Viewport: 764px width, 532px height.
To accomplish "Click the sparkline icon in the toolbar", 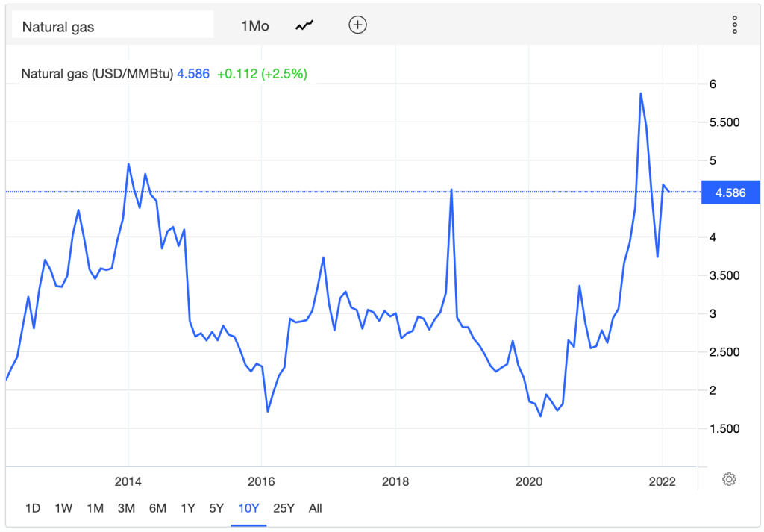I will click(303, 25).
